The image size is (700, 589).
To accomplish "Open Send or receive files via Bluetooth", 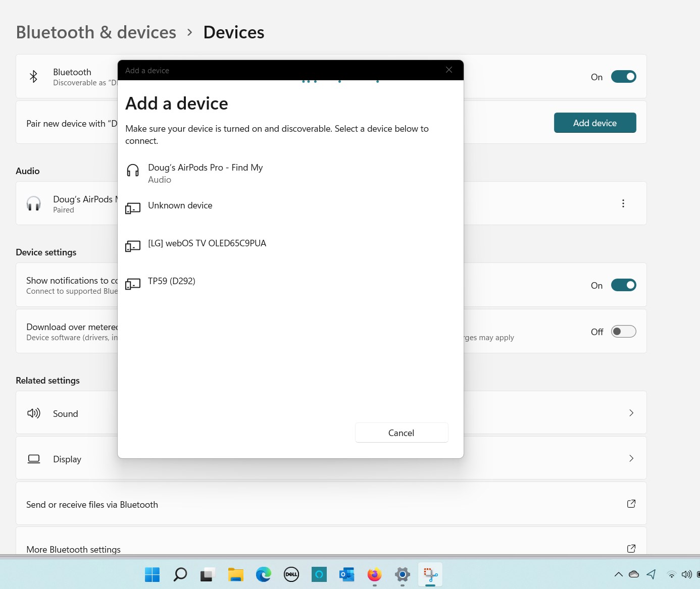I will [331, 503].
